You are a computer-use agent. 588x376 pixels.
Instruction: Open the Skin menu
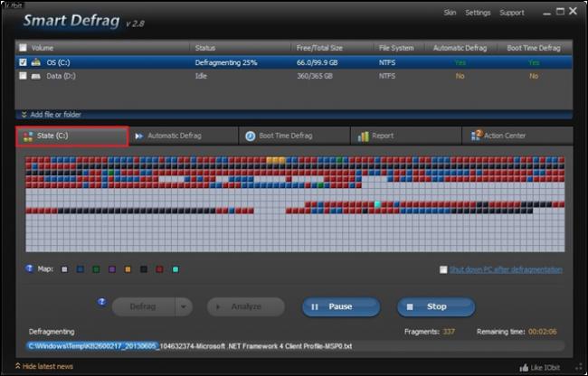[450, 13]
